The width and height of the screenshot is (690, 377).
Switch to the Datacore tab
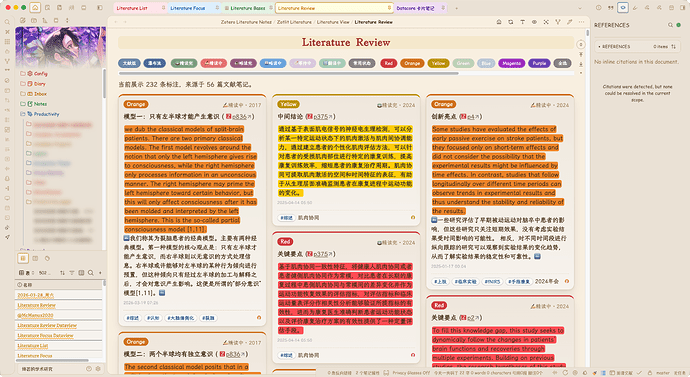[420, 8]
